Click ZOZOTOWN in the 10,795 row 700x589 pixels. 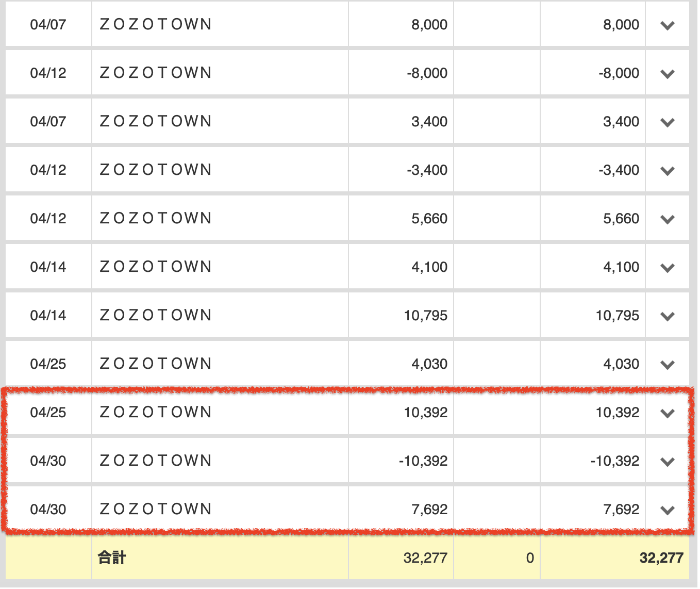155,315
